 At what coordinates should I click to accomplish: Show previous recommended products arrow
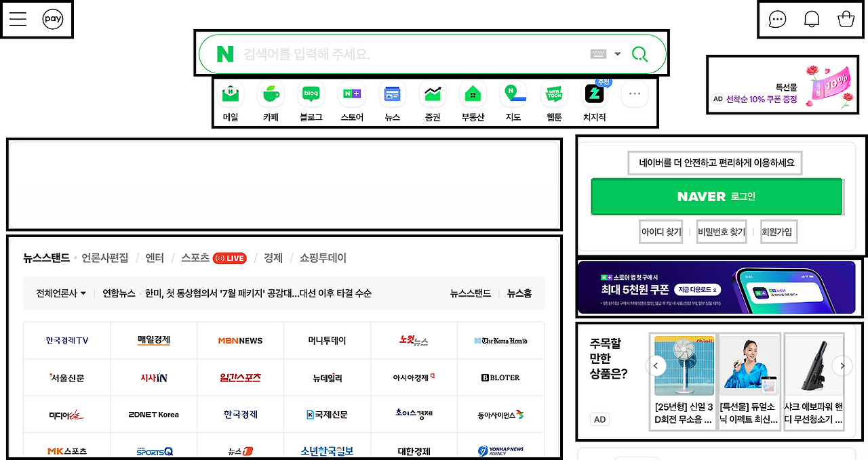656,366
